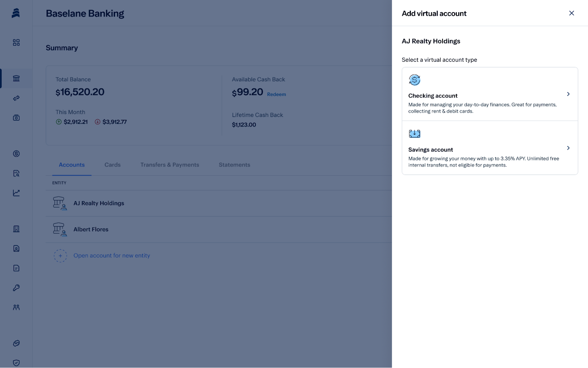
Task: Click the camera-shaped sidebar icon under the arrows icon
Action: click(x=16, y=118)
